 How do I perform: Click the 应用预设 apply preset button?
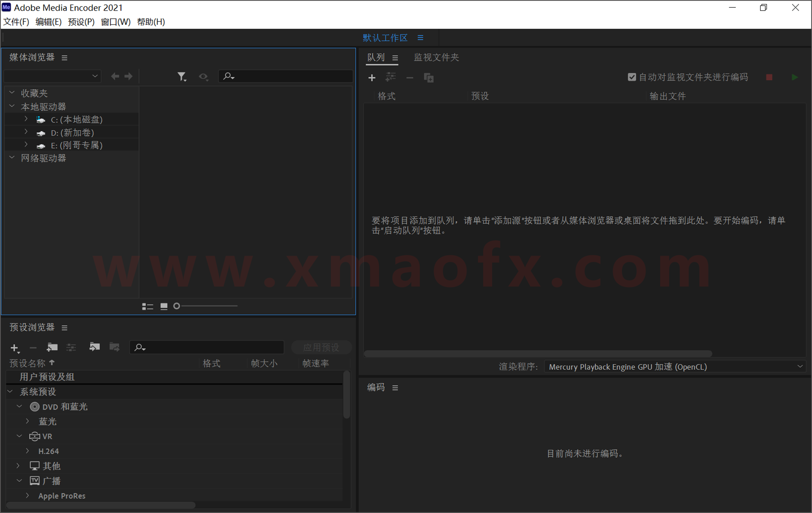tap(321, 347)
